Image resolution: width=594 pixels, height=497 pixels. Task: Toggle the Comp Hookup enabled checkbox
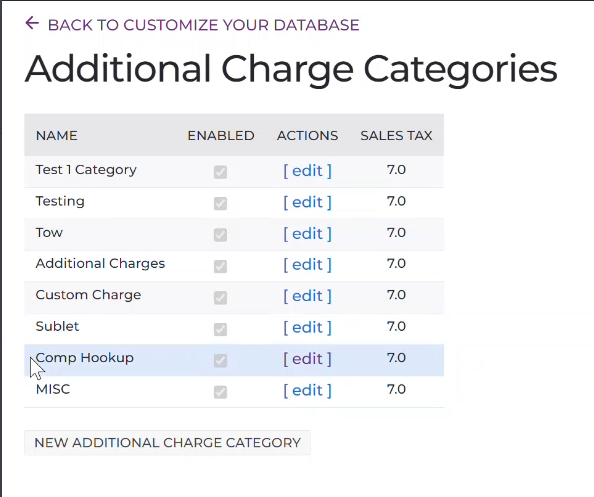point(220,360)
